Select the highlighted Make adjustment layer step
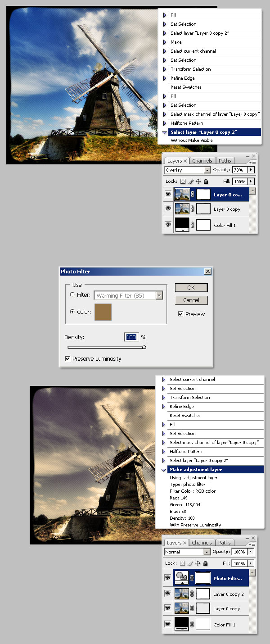270x644 pixels. 216,469
